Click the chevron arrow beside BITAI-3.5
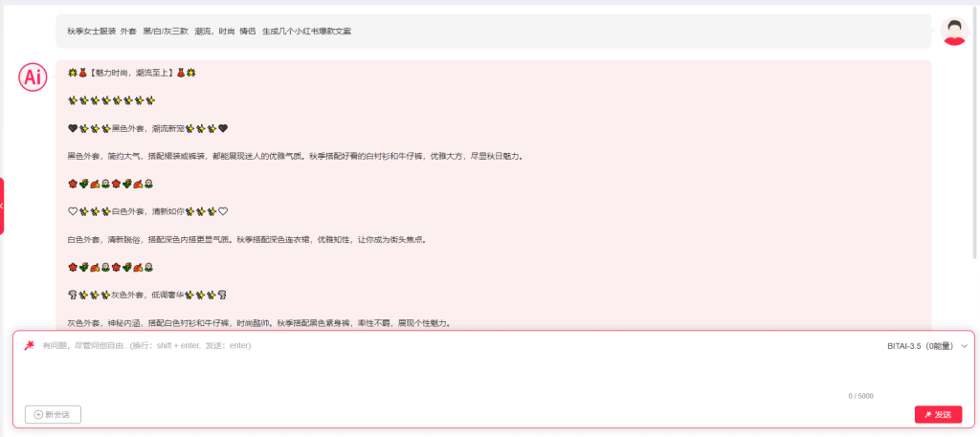Image resolution: width=980 pixels, height=437 pixels. tap(965, 346)
